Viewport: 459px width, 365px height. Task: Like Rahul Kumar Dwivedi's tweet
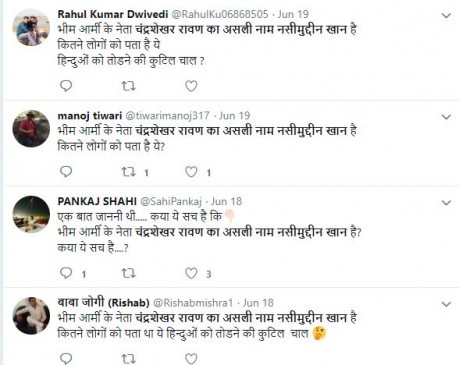click(x=191, y=86)
